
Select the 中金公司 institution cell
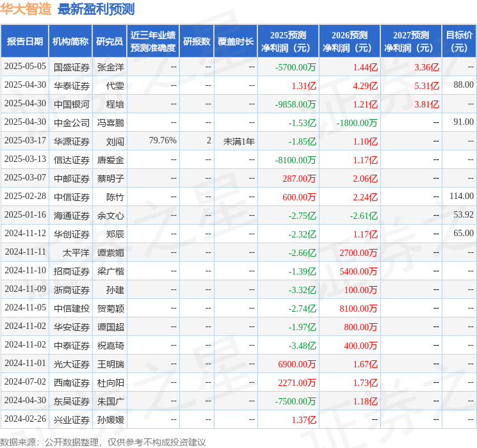[x=72, y=123]
